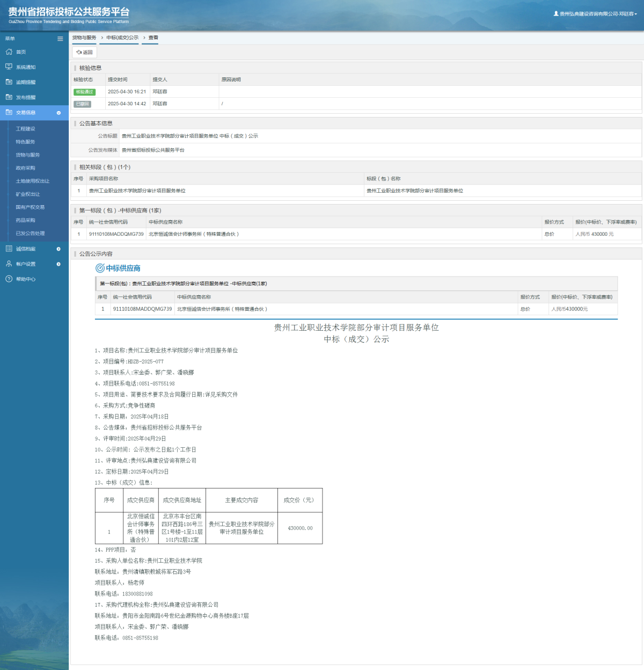Click the 返回 back button
644x670 pixels.
pos(85,52)
